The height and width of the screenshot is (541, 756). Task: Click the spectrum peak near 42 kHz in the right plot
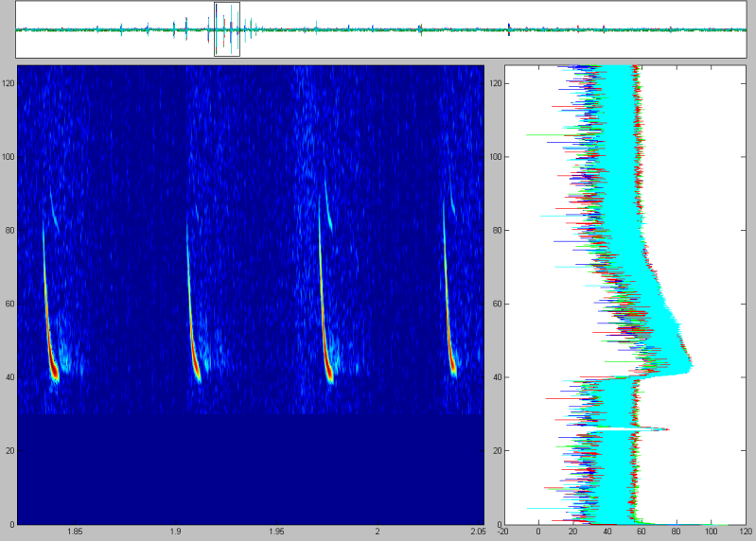click(x=691, y=367)
